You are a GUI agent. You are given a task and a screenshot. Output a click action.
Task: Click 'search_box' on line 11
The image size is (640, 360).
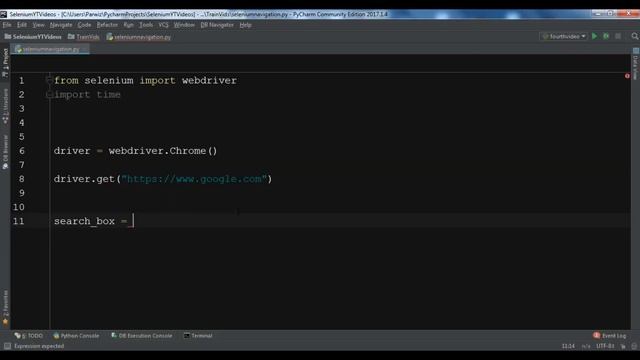pyautogui.click(x=84, y=221)
